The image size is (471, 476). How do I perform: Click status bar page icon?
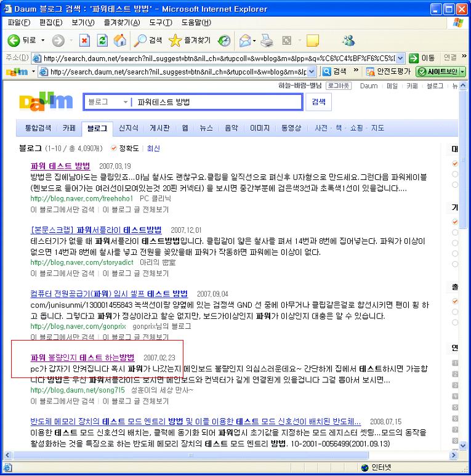(8, 467)
